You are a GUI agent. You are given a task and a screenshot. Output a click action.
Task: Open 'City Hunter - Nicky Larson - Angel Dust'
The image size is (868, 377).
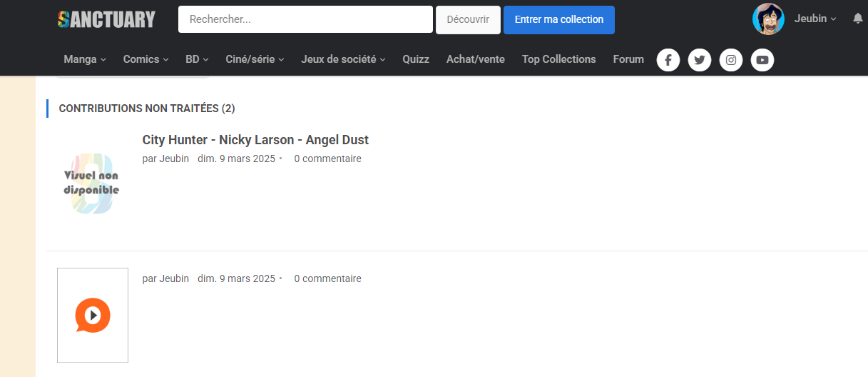point(255,140)
